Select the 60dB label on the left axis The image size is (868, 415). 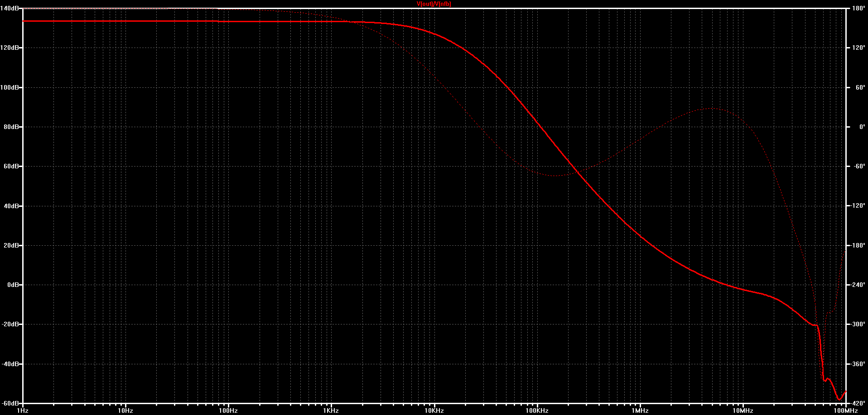coord(11,167)
